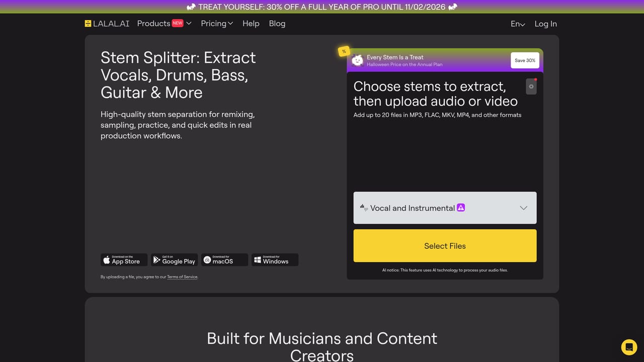The width and height of the screenshot is (644, 362).
Task: Click the "Choose stems to extract" heading
Action: [436, 94]
